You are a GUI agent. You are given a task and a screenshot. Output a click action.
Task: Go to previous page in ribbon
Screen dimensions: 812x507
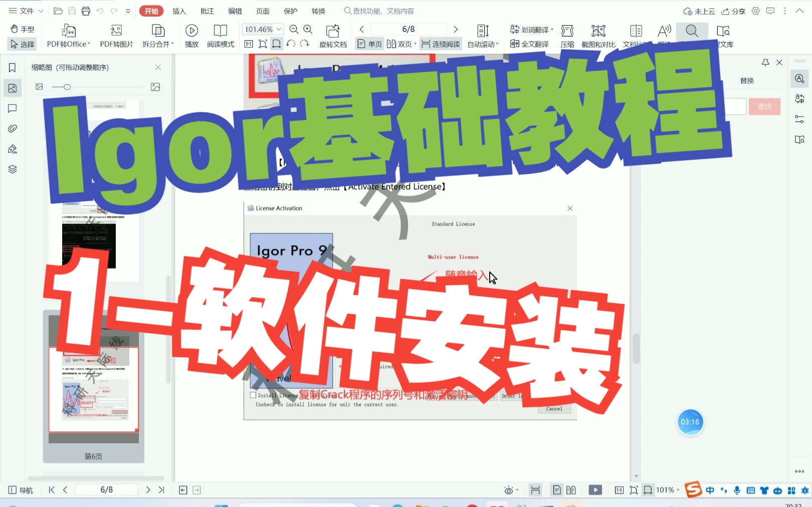(x=361, y=29)
